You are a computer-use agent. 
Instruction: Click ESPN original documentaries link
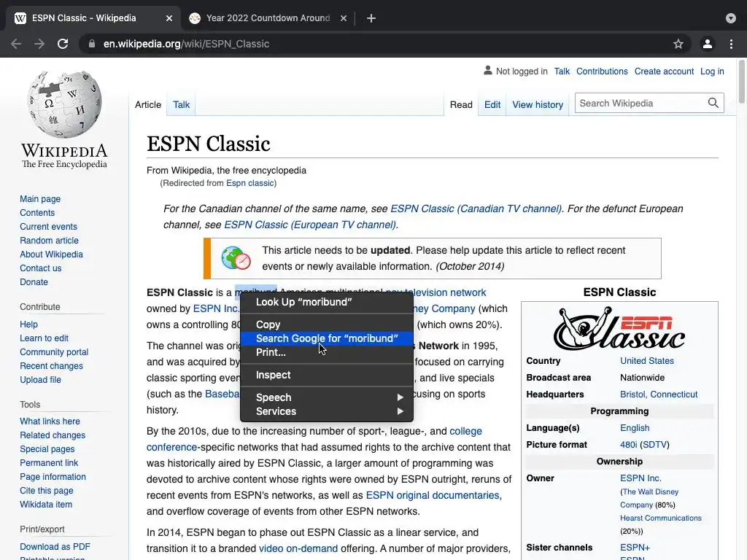pos(433,495)
